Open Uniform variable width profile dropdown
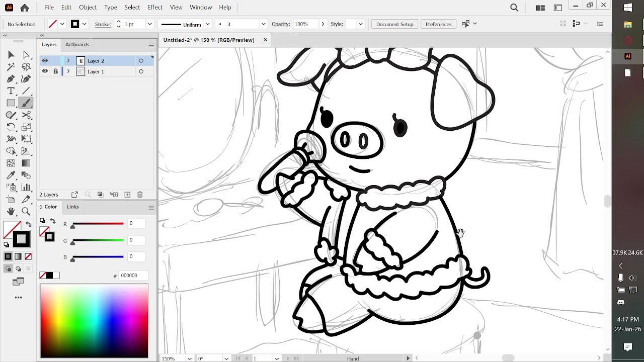Image resolution: width=644 pixels, height=362 pixels. [x=207, y=24]
